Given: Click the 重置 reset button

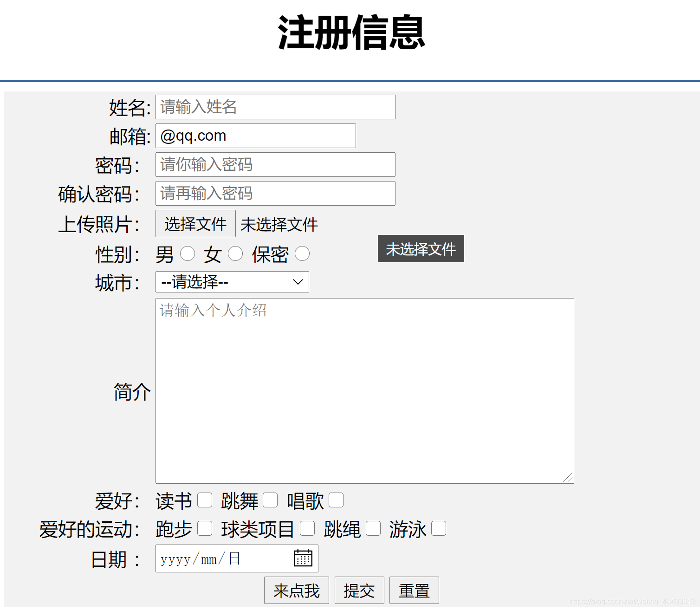Looking at the screenshot, I should pos(414,591).
